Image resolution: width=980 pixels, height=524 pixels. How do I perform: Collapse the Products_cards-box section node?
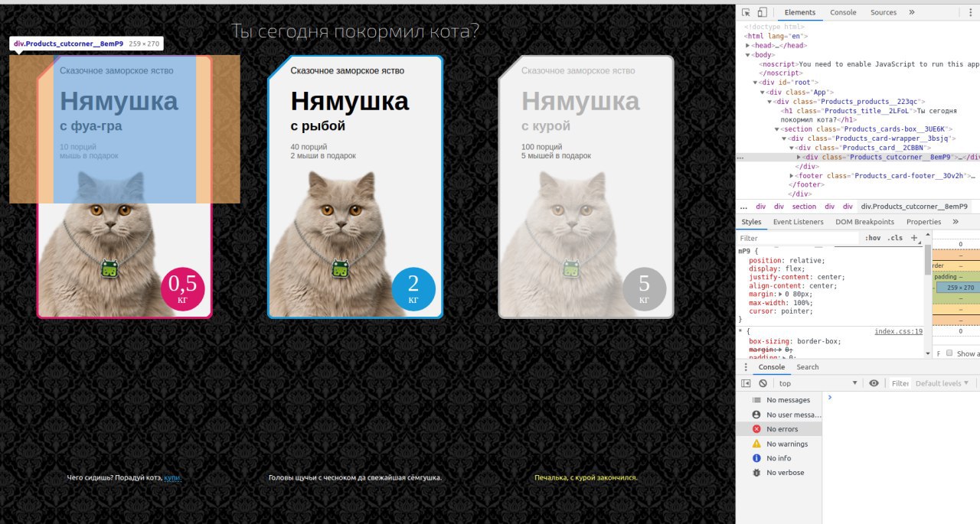click(x=777, y=129)
